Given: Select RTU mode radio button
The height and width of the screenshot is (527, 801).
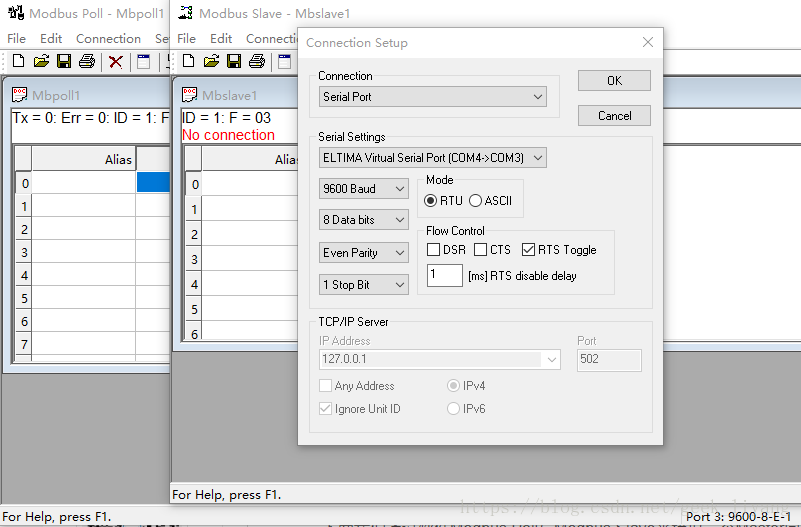Looking at the screenshot, I should 431,201.
